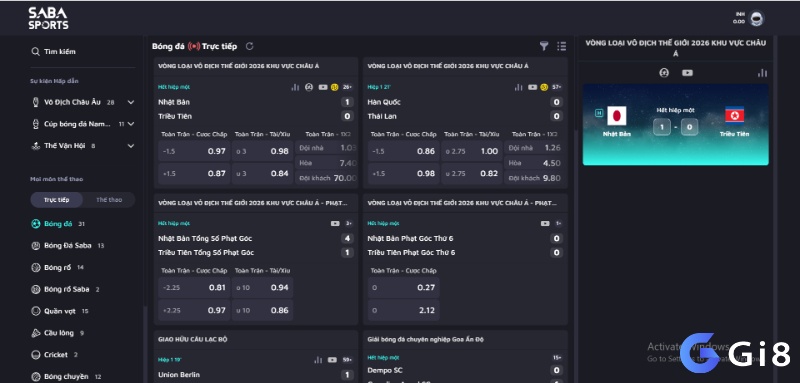The height and width of the screenshot is (383, 800).
Task: Open Bóng đá category in sidebar
Action: tap(58, 224)
